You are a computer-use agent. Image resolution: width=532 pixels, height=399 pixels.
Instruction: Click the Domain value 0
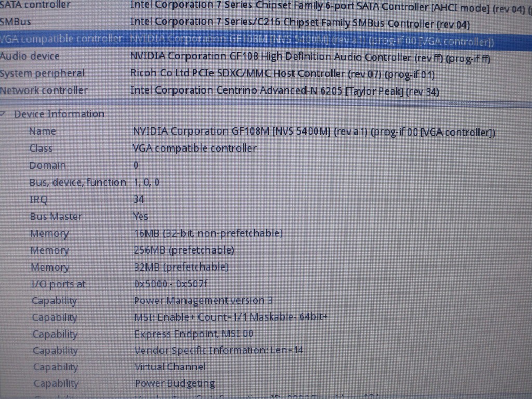coord(136,165)
